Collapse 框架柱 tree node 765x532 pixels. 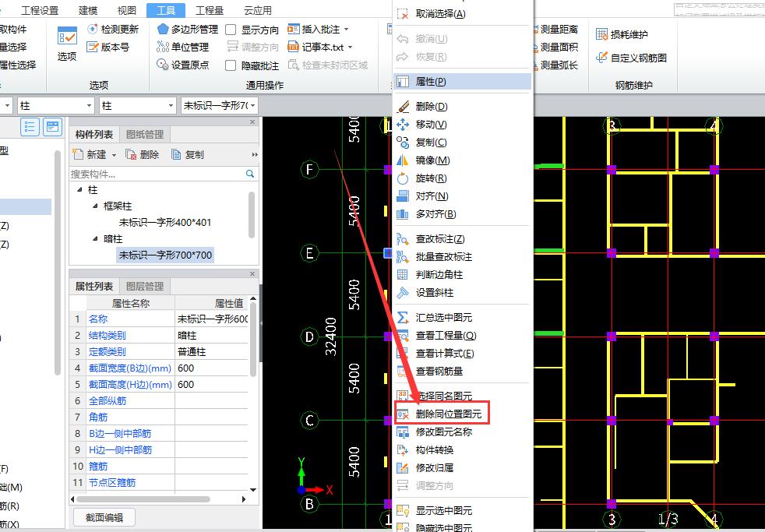pos(96,206)
